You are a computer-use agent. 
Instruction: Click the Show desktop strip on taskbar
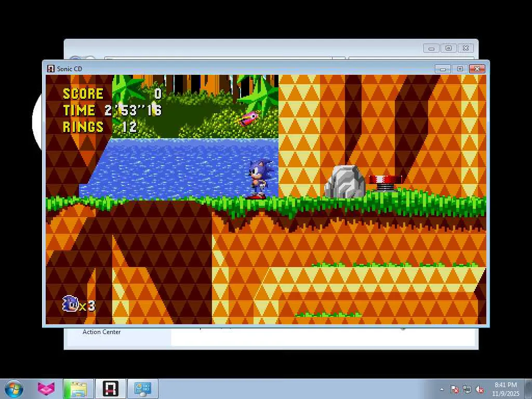[x=529, y=389]
